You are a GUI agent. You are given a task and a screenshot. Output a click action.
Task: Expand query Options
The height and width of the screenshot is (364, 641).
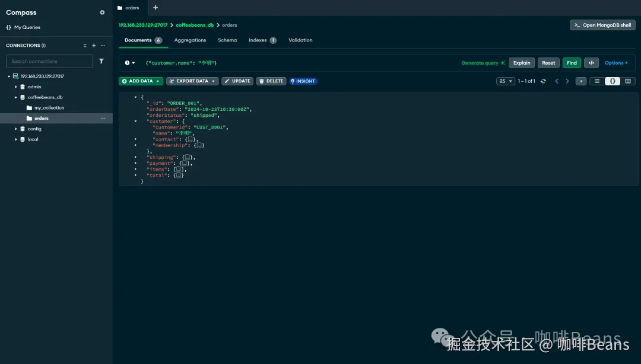click(616, 63)
